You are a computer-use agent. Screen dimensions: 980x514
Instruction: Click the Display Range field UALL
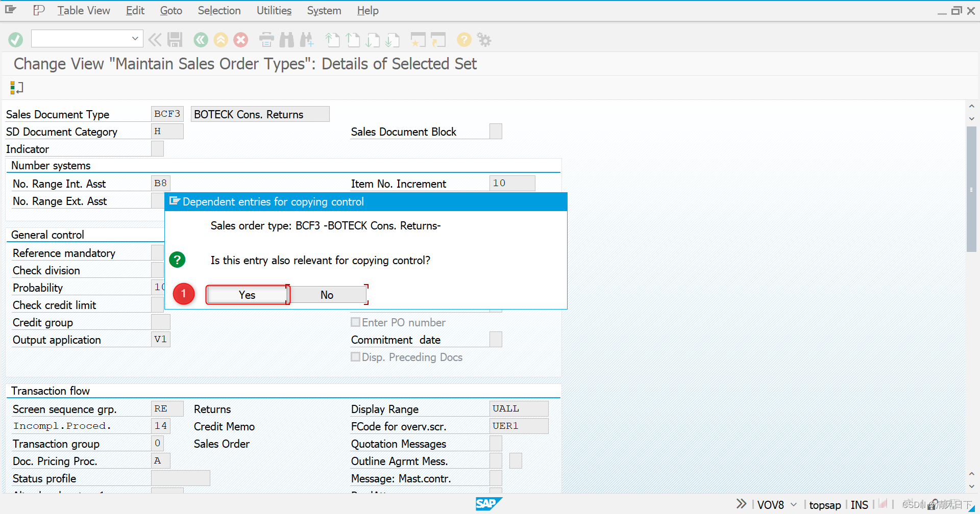coord(519,409)
